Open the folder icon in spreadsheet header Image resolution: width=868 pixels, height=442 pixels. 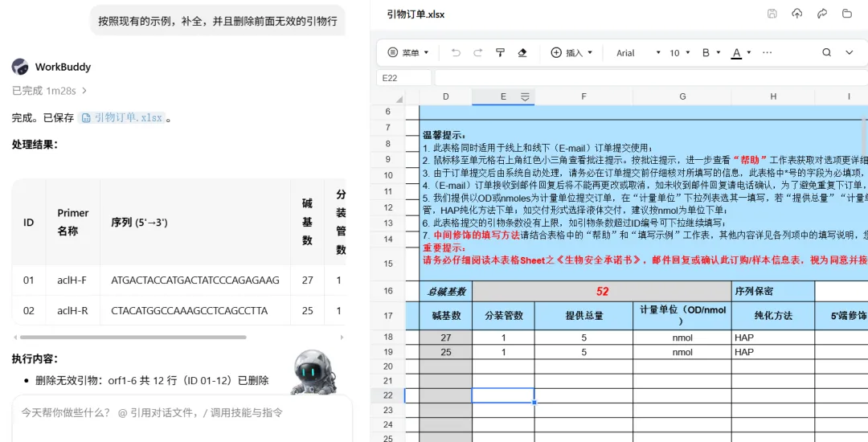pos(847,14)
